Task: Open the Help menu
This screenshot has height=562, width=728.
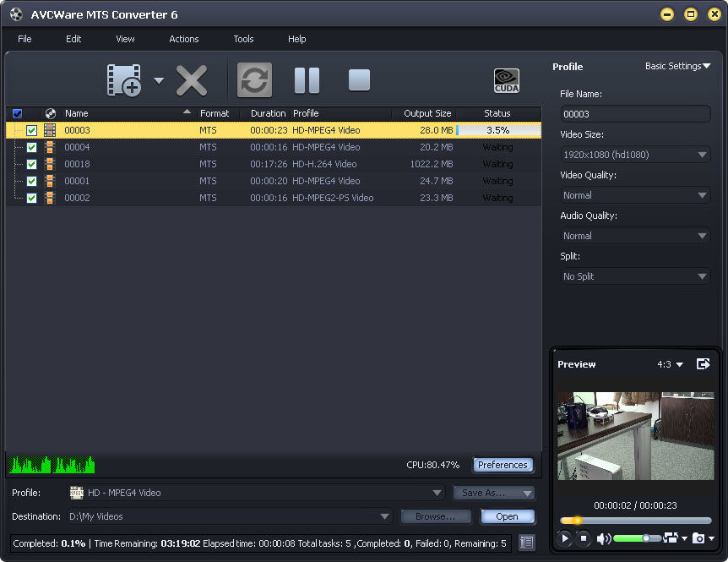Action: pyautogui.click(x=296, y=39)
